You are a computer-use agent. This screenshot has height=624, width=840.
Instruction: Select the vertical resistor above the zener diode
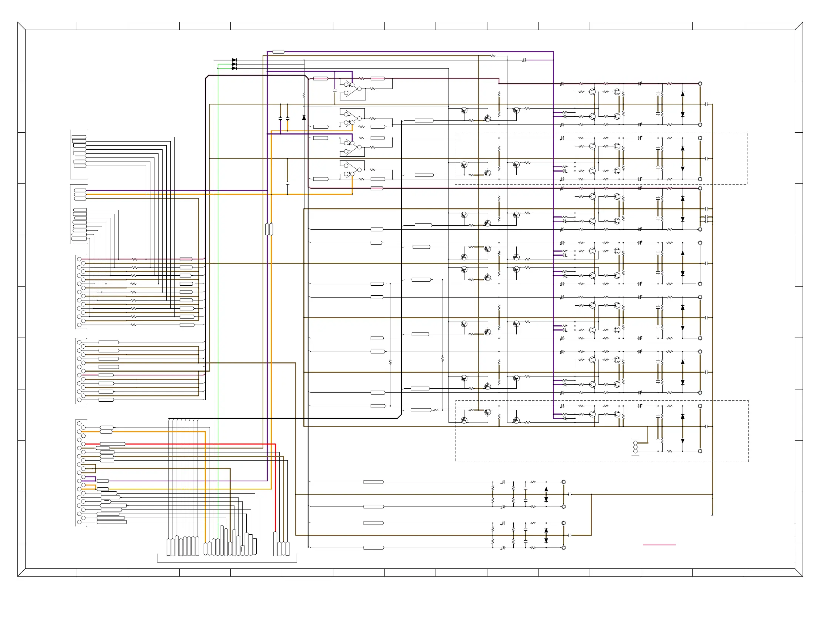304,95
